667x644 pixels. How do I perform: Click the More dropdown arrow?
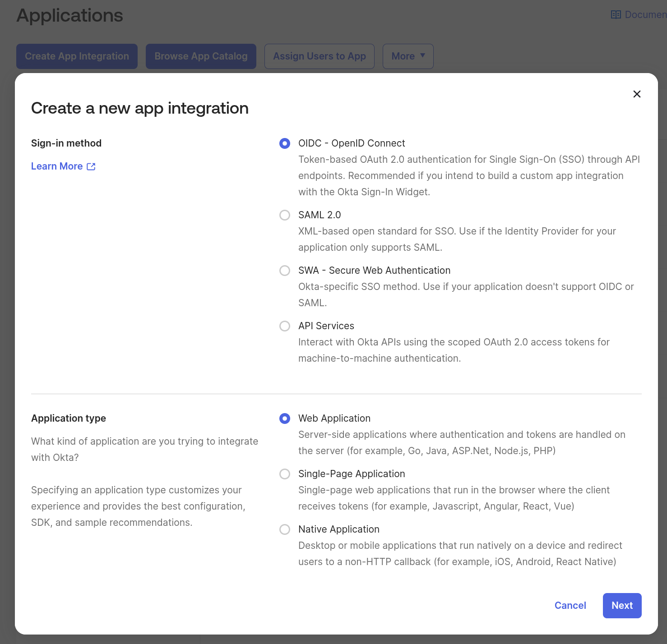click(423, 56)
